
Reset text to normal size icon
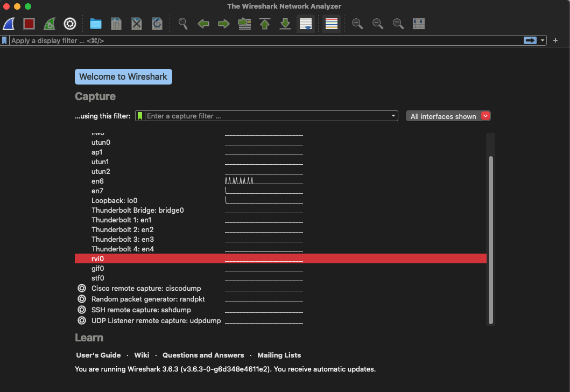398,24
